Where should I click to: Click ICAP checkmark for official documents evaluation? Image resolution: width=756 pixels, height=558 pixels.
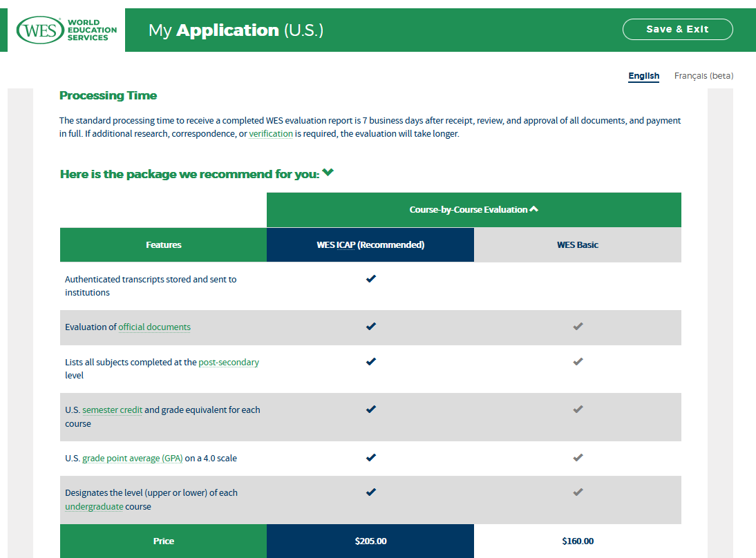point(371,327)
